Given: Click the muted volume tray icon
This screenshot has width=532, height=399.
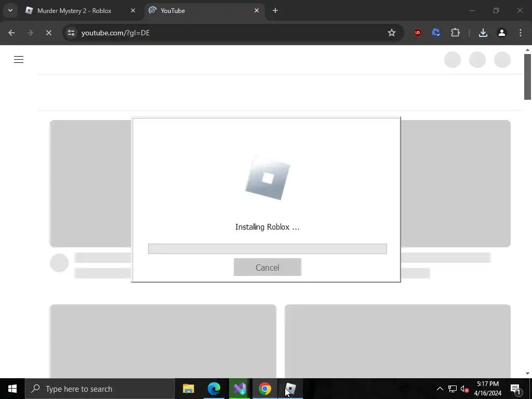Looking at the screenshot, I should 464,389.
